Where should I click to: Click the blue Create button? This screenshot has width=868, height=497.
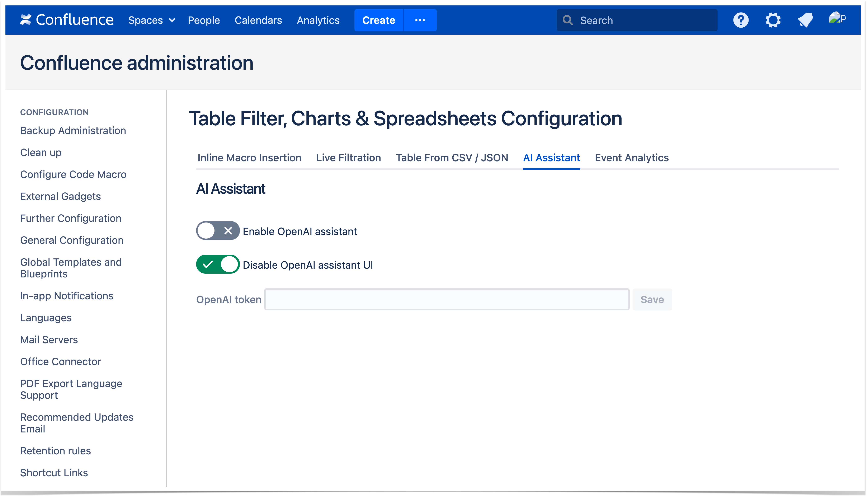pyautogui.click(x=378, y=20)
